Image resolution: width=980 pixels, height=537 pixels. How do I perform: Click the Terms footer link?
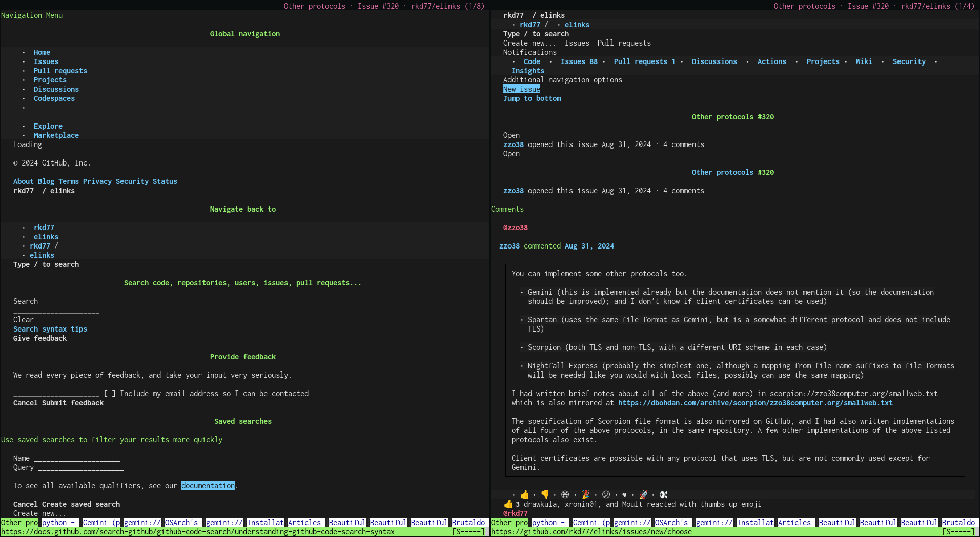coord(69,181)
